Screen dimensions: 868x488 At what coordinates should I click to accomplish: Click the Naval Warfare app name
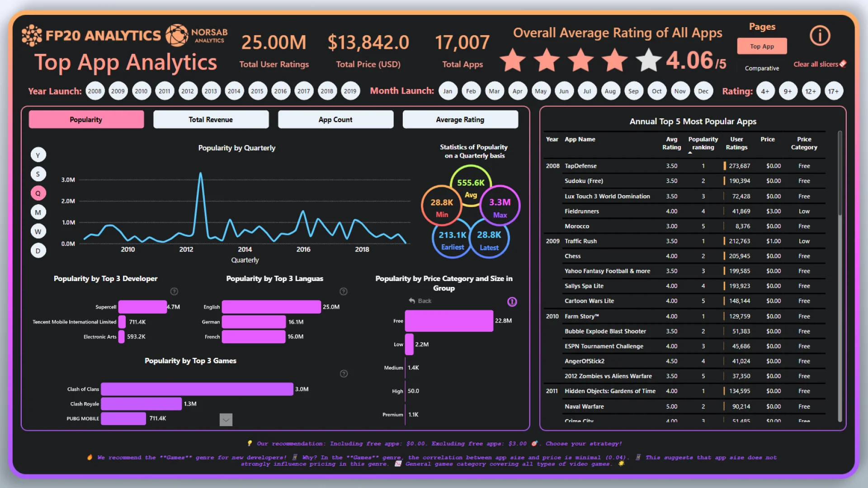pos(584,407)
